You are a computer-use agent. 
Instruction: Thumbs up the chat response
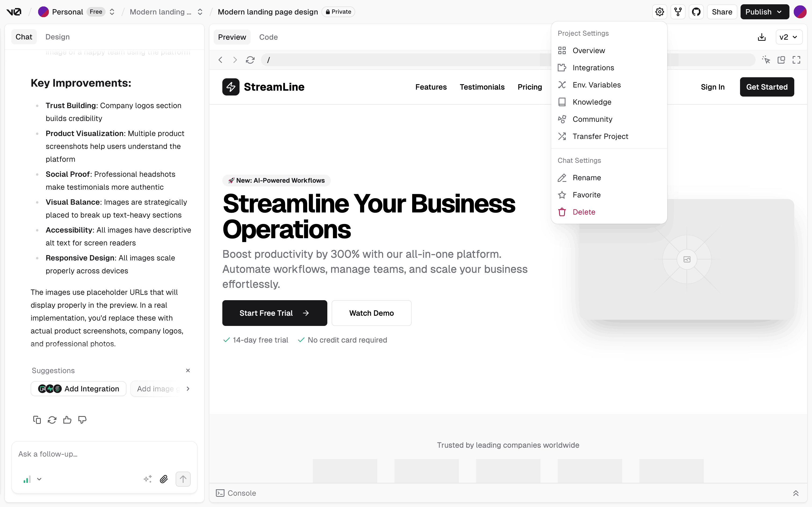tap(67, 420)
